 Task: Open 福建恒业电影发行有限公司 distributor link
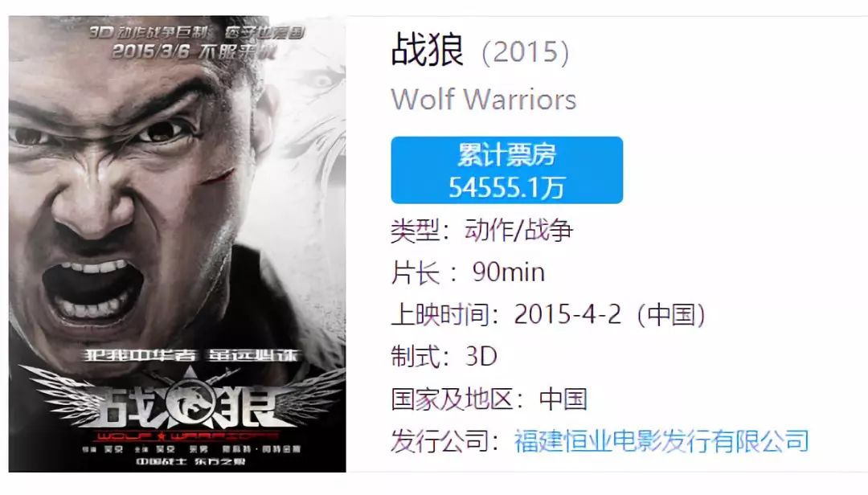click(661, 441)
